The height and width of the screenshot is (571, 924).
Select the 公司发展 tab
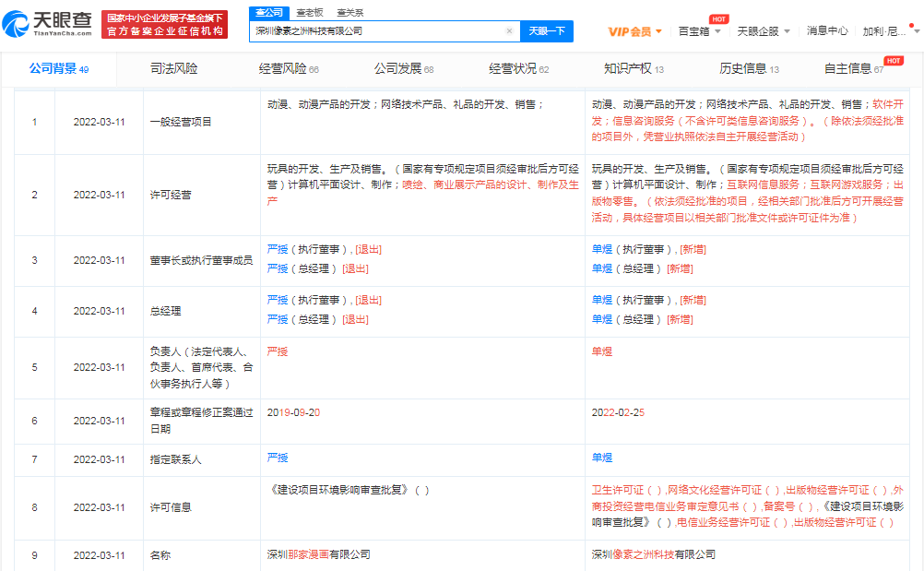click(404, 69)
